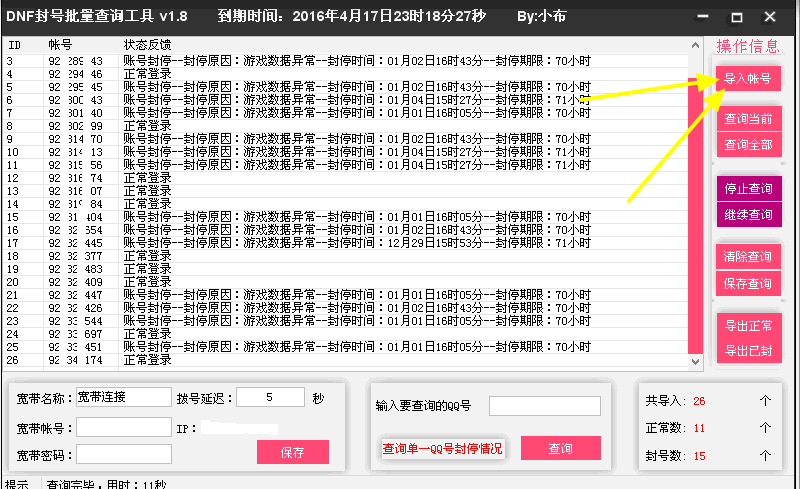The width and height of the screenshot is (800, 489).
Task: Focus the 拨号延迟 delay field
Action: click(x=270, y=397)
